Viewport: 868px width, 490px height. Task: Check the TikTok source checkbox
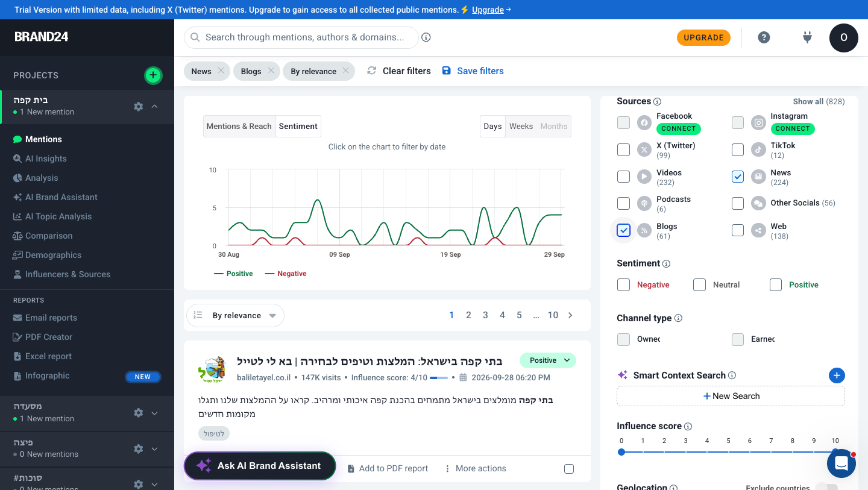tap(738, 149)
